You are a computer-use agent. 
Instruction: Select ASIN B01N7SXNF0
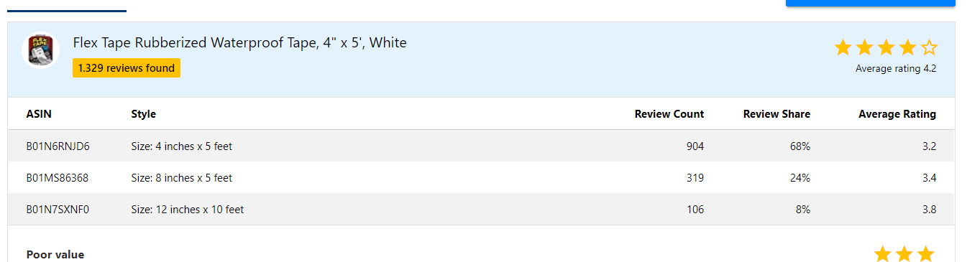coord(58,210)
